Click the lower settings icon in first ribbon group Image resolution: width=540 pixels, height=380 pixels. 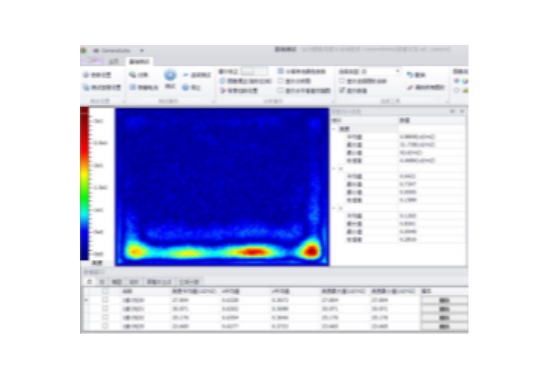pyautogui.click(x=86, y=88)
